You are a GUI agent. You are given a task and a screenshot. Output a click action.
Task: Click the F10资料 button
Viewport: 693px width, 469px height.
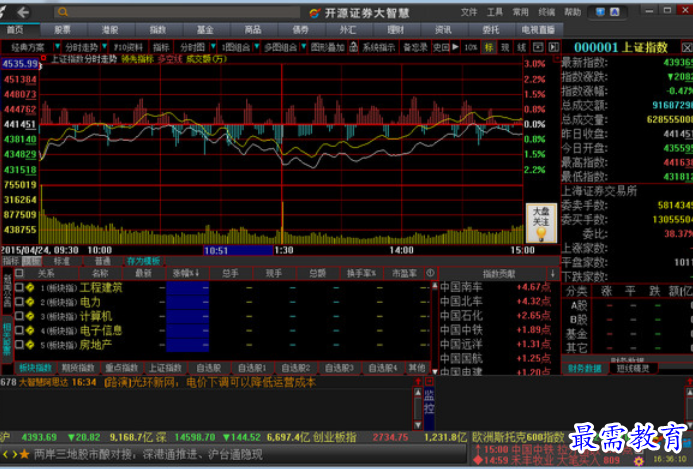click(x=128, y=47)
